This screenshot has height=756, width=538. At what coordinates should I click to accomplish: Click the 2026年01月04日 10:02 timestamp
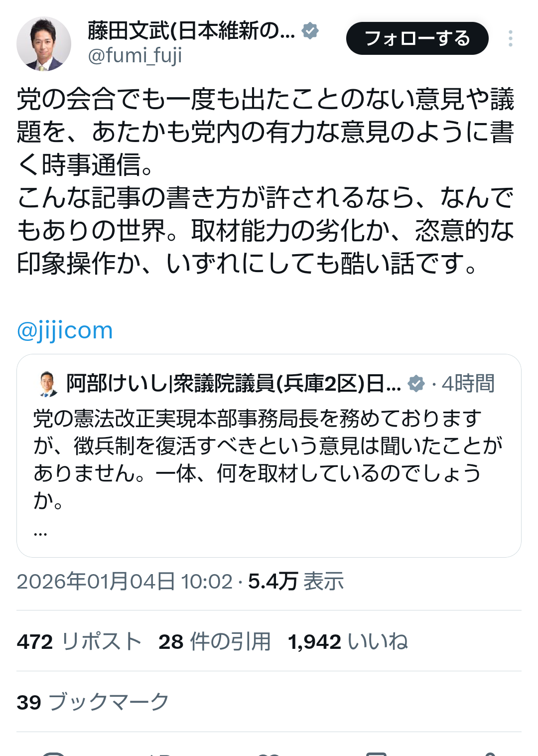pos(125,582)
